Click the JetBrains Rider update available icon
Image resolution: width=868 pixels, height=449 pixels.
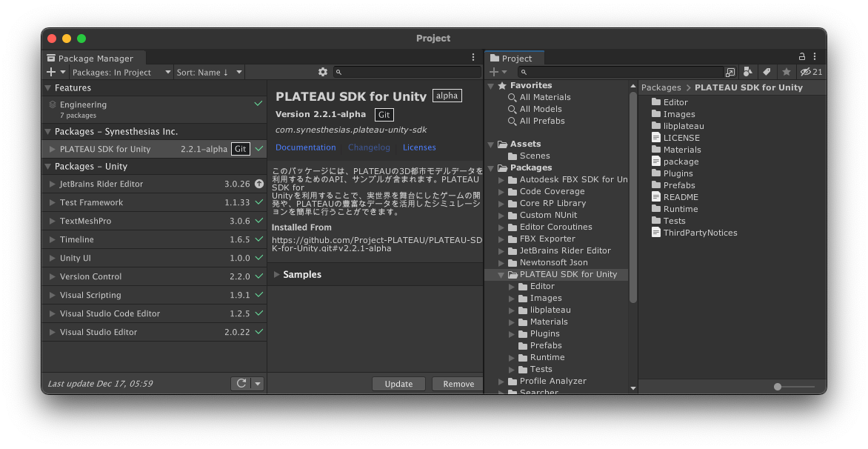pos(259,184)
